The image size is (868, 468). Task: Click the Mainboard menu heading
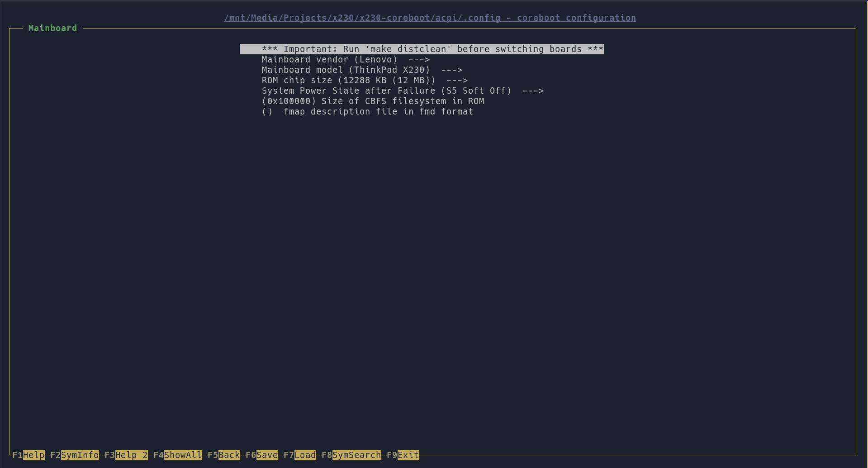pyautogui.click(x=52, y=28)
